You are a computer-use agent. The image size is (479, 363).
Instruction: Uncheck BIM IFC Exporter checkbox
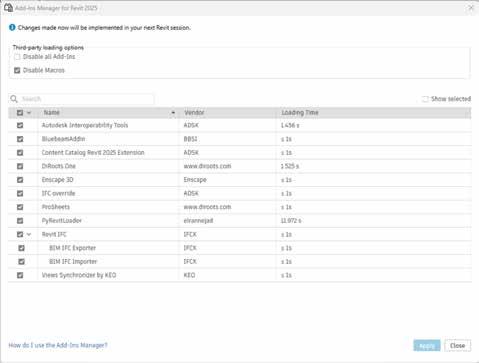click(22, 248)
